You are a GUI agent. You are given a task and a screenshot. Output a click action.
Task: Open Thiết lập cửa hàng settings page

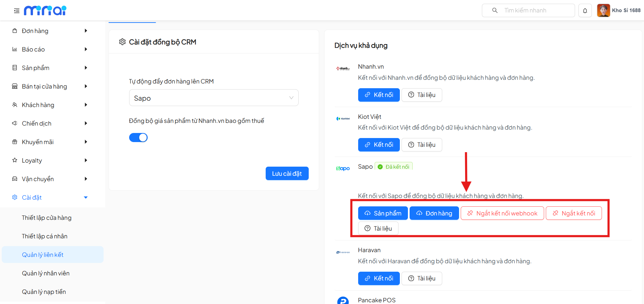click(46, 217)
